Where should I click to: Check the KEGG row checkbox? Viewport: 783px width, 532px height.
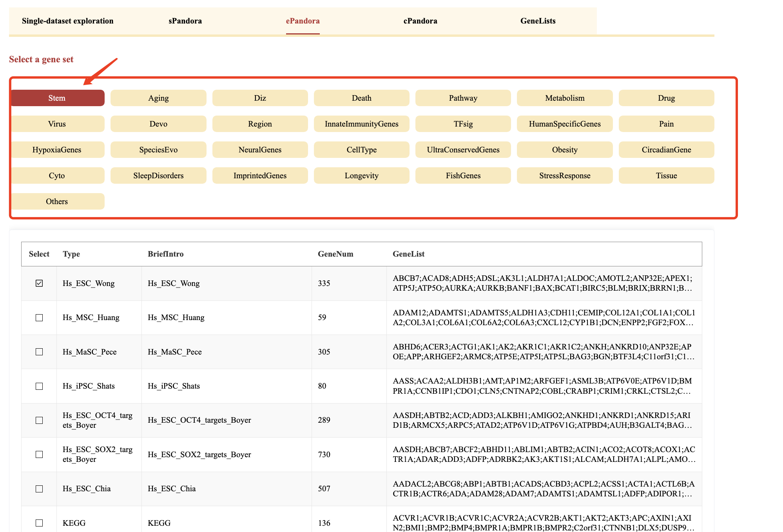[39, 523]
